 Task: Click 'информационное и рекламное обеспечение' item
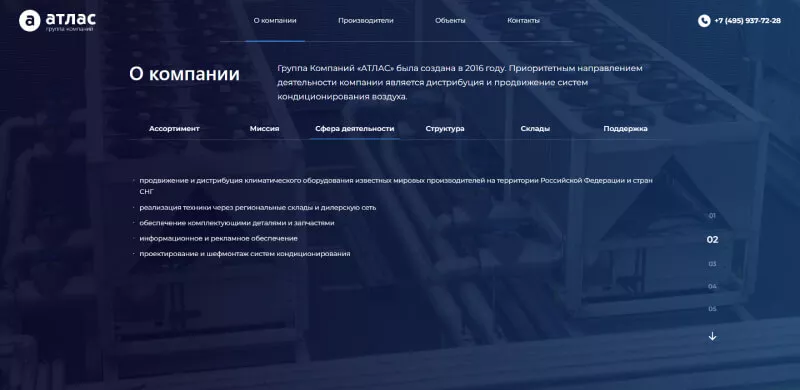tap(218, 238)
